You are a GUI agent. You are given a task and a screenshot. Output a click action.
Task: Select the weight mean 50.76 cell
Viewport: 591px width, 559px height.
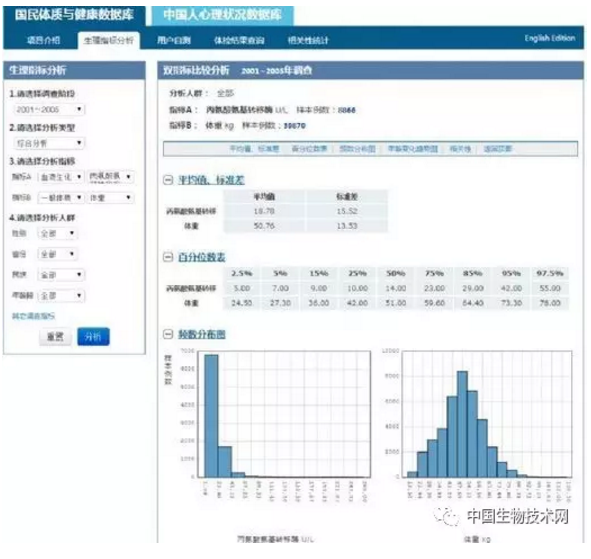point(264,226)
